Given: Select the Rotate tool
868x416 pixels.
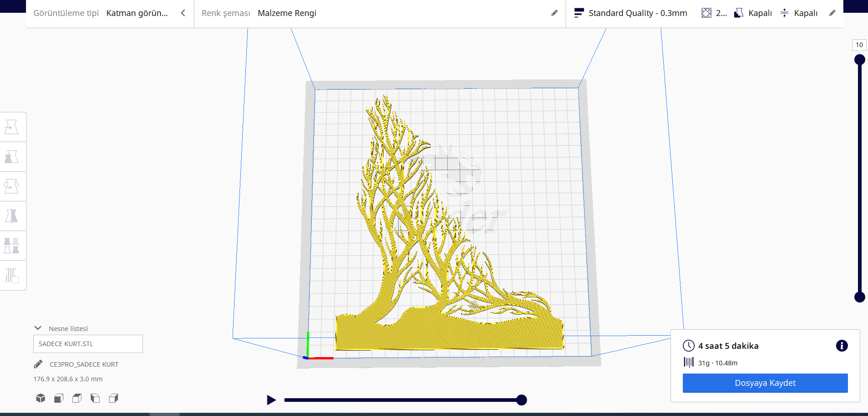Looking at the screenshot, I should pos(13,186).
